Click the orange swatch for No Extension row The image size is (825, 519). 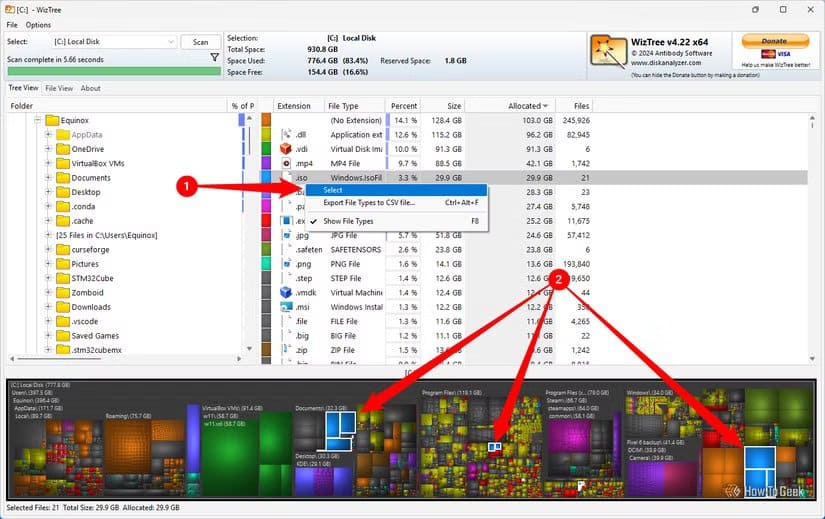coord(266,120)
